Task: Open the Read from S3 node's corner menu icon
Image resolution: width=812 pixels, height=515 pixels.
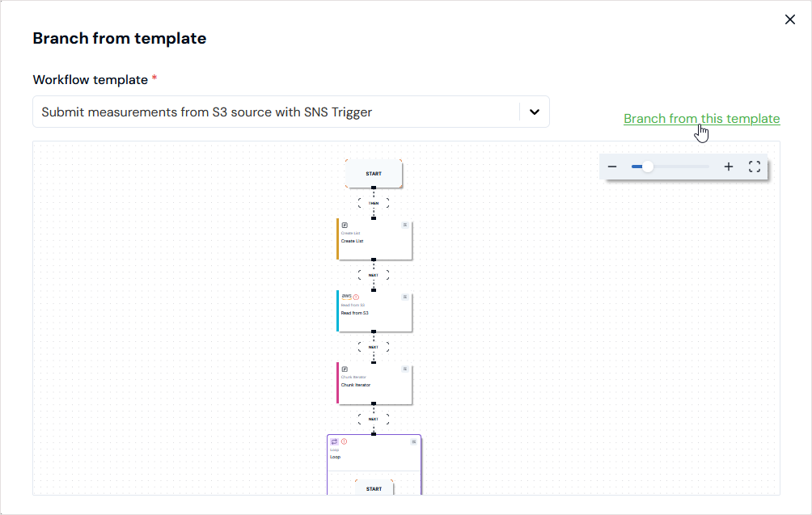Action: 405,297
